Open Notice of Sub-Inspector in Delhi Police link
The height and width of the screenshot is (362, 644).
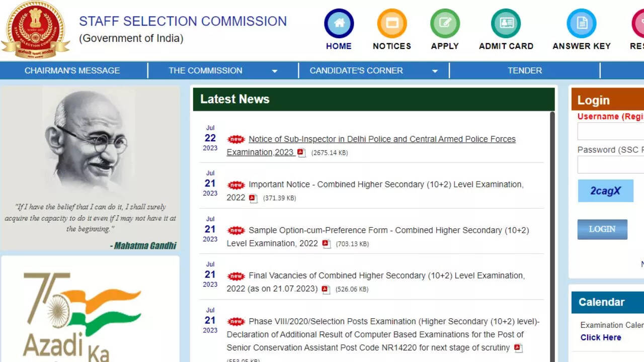point(381,139)
